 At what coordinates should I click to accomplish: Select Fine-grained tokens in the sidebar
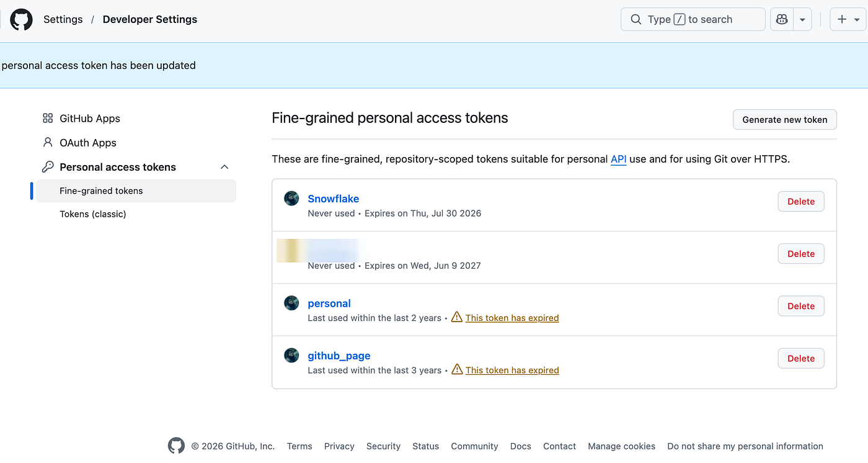[x=136, y=191]
